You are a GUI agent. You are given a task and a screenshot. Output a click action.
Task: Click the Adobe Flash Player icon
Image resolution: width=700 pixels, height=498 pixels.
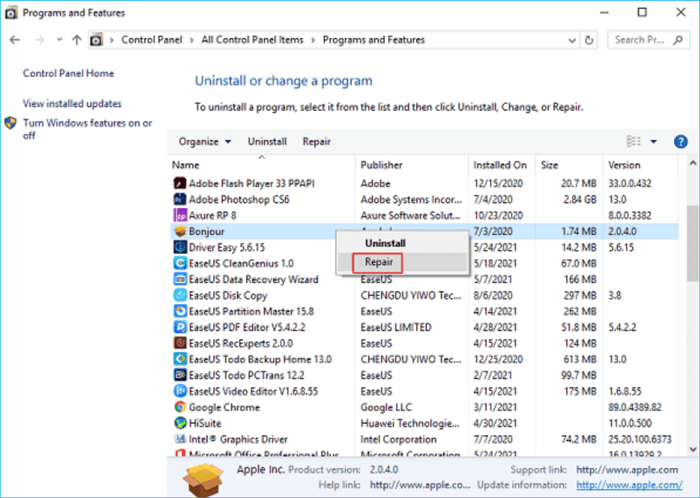click(x=180, y=183)
